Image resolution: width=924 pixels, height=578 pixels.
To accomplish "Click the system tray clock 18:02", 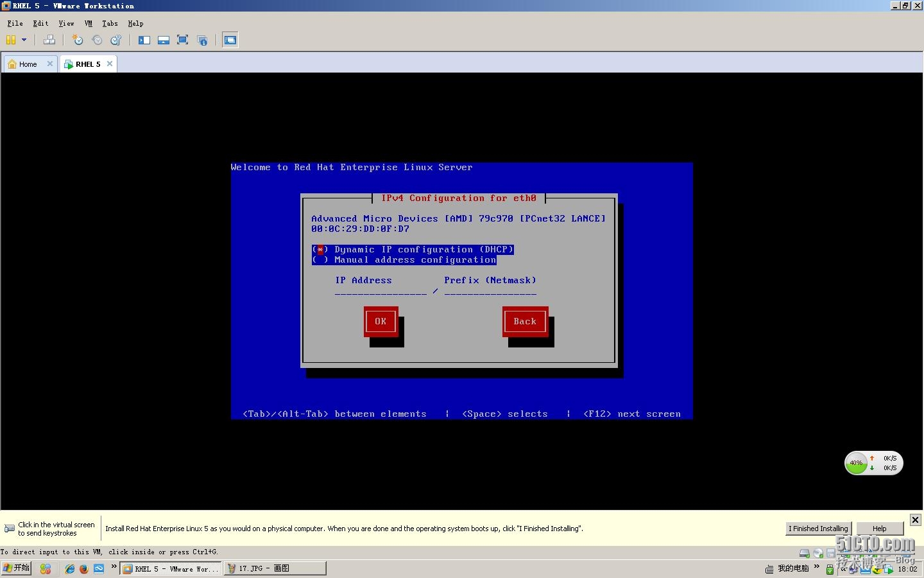I will click(907, 569).
